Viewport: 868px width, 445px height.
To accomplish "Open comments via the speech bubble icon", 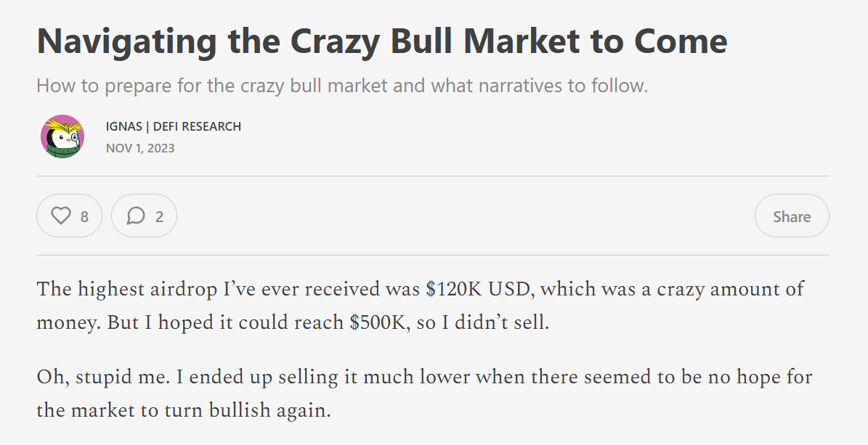I will 136,216.
